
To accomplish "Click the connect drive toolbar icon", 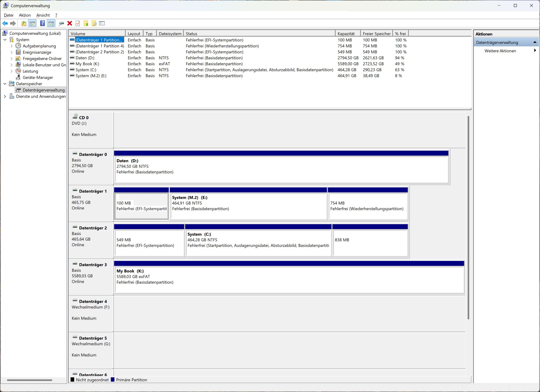I will (61, 23).
